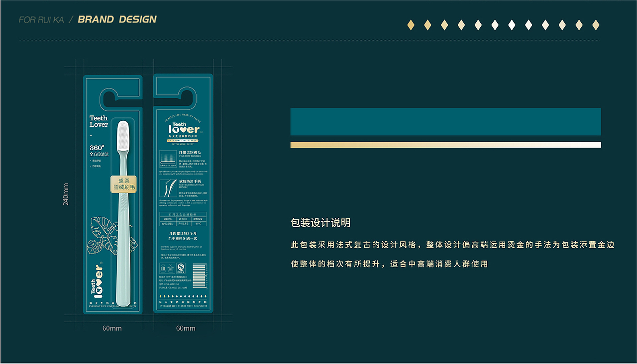
Task: Click the 包装设计说明 heading
Action: tap(320, 223)
